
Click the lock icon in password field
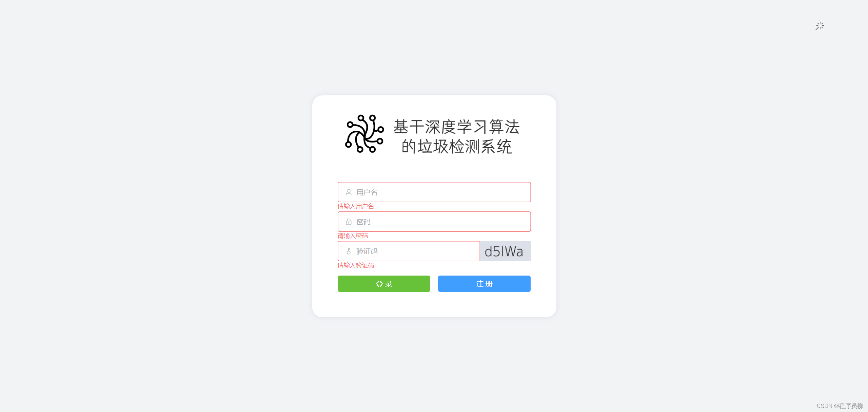click(x=348, y=222)
